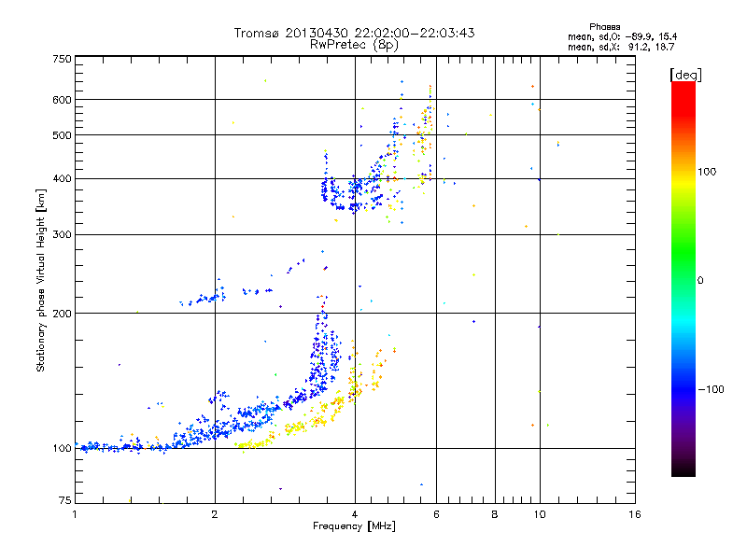Click the '100' y-axis tick label
Image resolution: width=747 pixels, height=560 pixels.
point(62,449)
